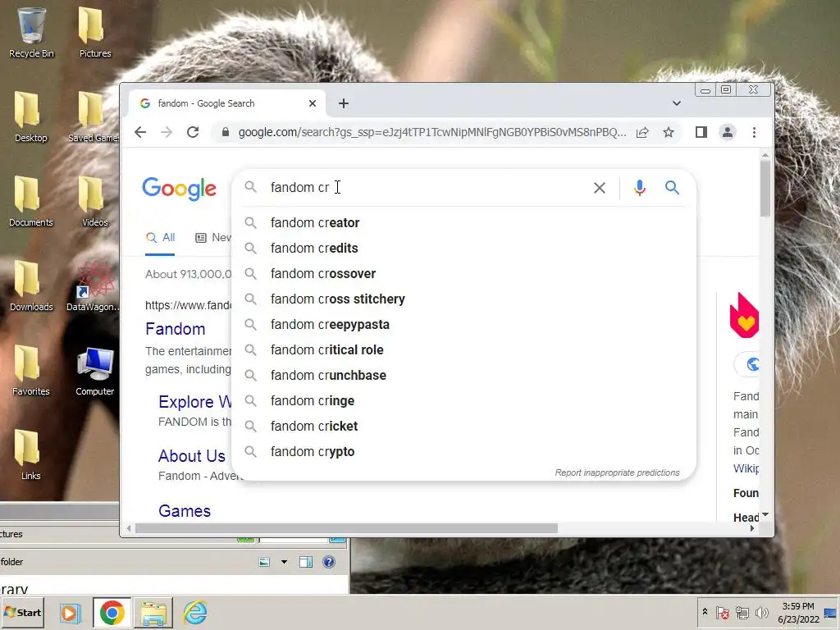Select suggestion 'fandom creator'
Screen dimensions: 840x630
tap(463, 223)
